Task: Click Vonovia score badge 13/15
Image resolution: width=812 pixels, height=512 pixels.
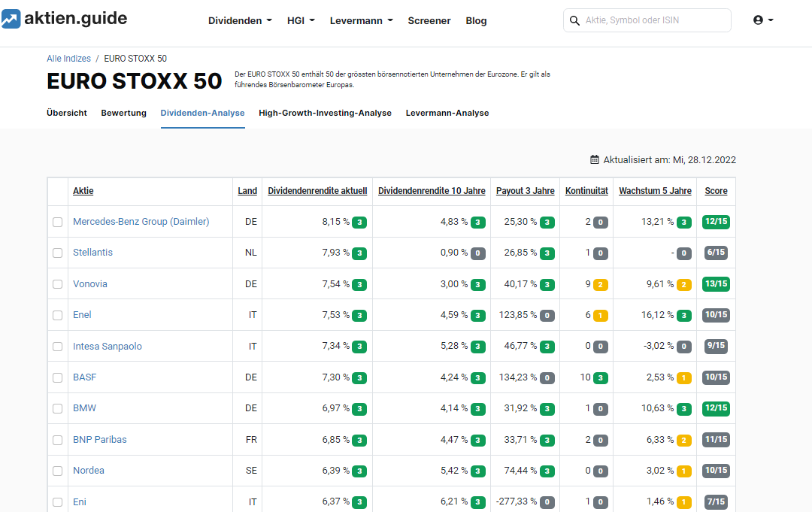Action: tap(717, 283)
